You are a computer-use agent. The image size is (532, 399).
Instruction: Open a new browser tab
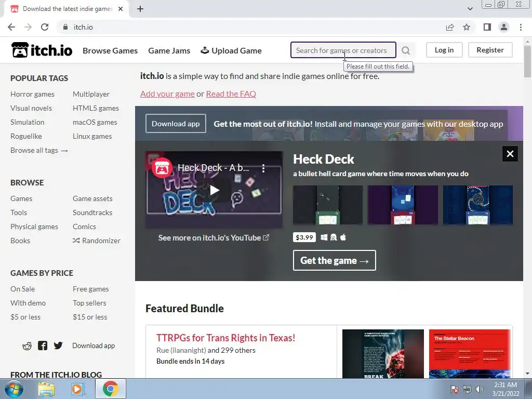point(140,9)
